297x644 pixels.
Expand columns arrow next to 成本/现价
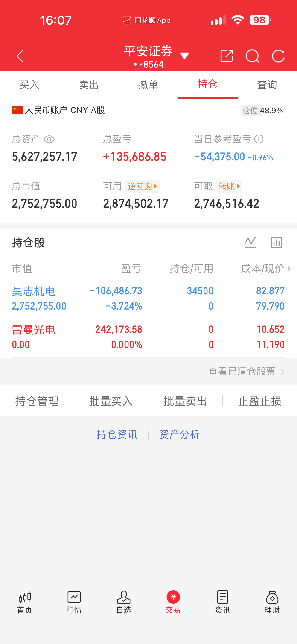click(x=289, y=269)
